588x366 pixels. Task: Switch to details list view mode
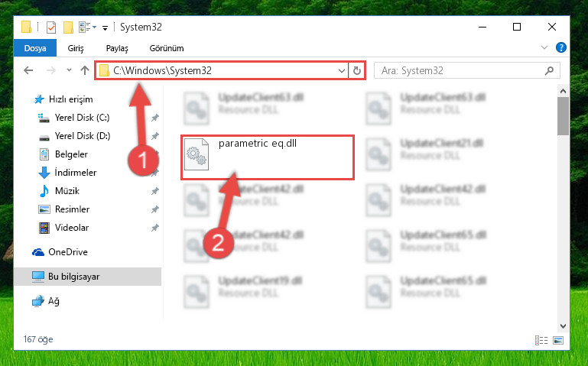pyautogui.click(x=541, y=340)
